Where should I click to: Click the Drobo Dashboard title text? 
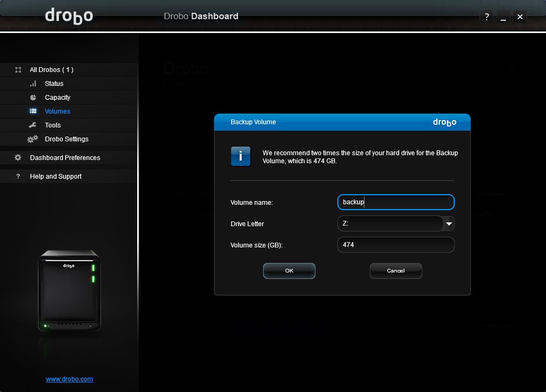pyautogui.click(x=201, y=17)
